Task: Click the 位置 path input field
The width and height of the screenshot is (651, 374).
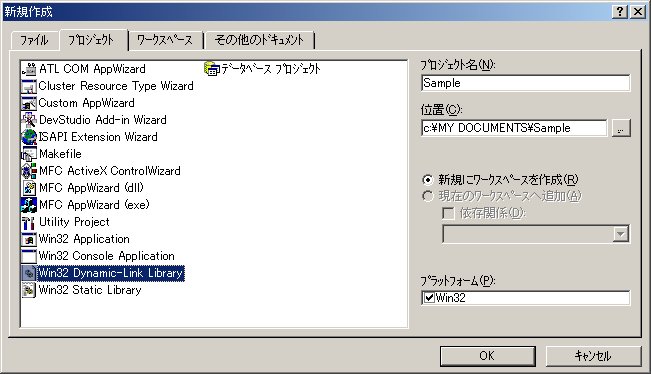Action: coord(514,128)
